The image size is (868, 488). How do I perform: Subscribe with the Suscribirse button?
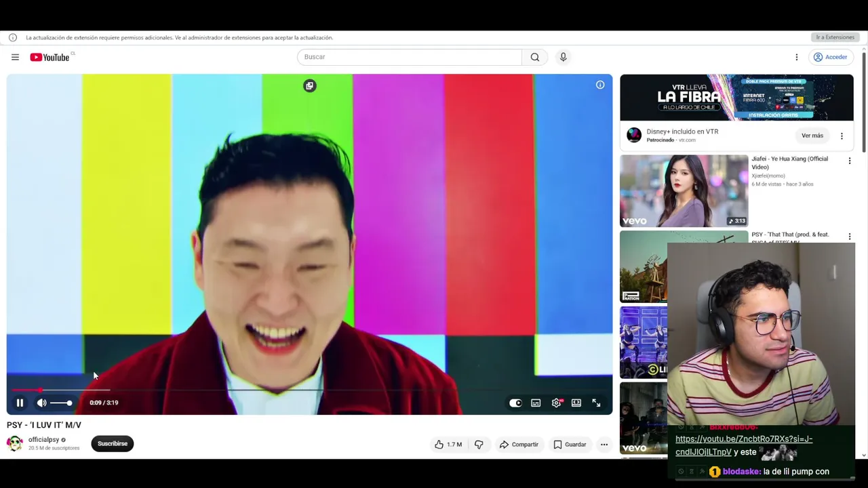click(113, 444)
